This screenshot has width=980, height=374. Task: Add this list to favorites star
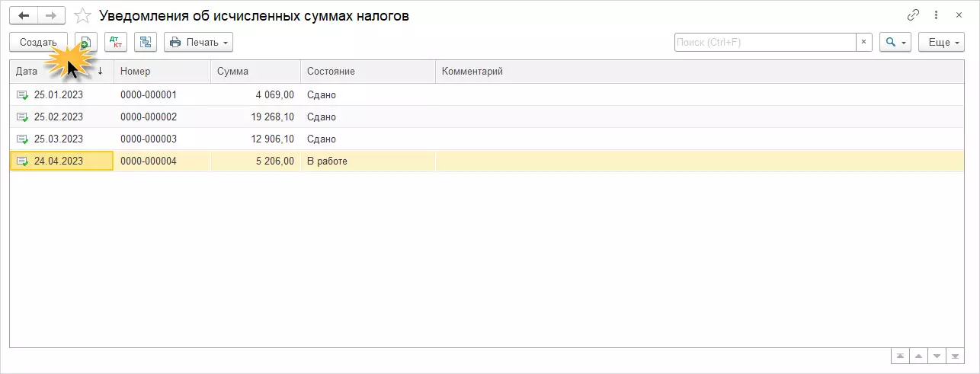pyautogui.click(x=83, y=16)
